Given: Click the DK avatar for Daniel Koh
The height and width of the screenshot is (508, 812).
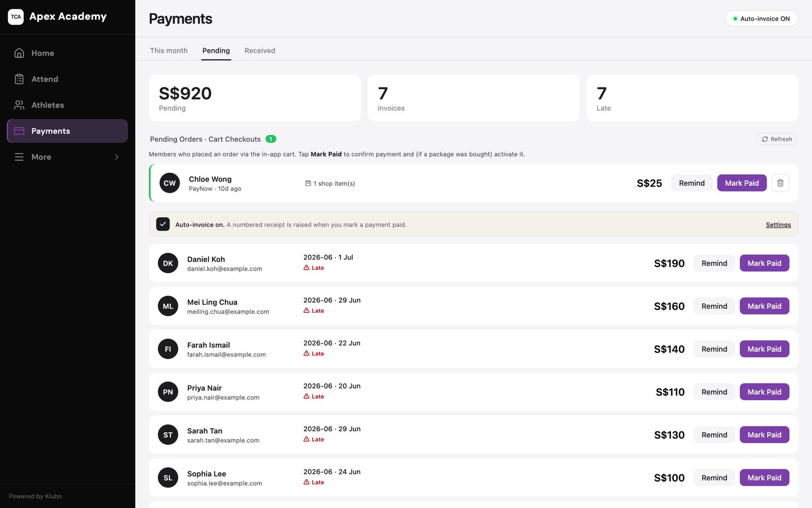Looking at the screenshot, I should click(x=168, y=263).
